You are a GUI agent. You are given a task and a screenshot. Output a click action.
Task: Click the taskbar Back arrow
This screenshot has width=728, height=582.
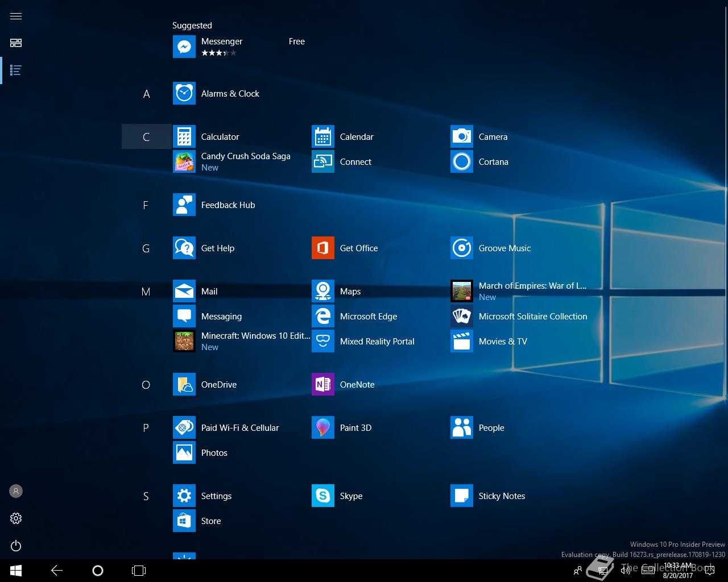point(57,571)
